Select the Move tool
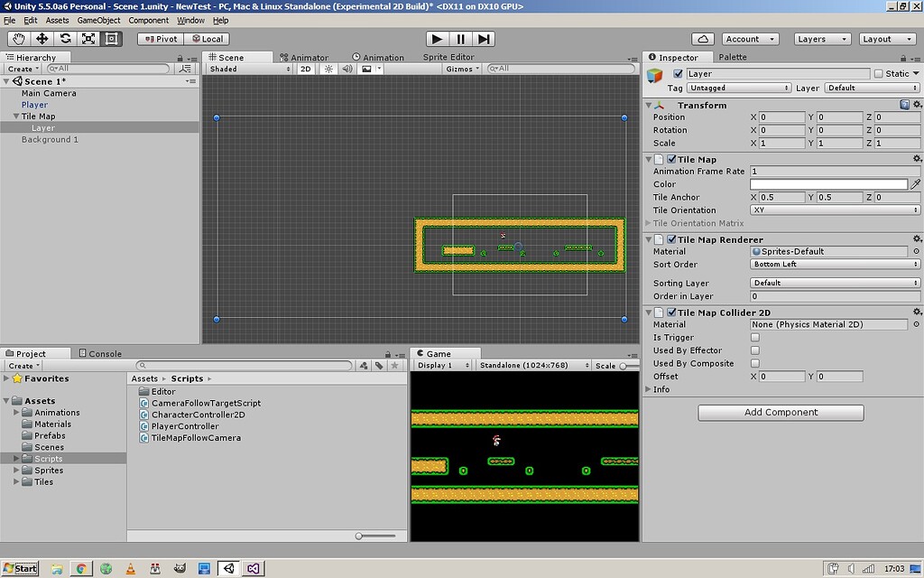Viewport: 924px width, 578px height. tap(42, 38)
